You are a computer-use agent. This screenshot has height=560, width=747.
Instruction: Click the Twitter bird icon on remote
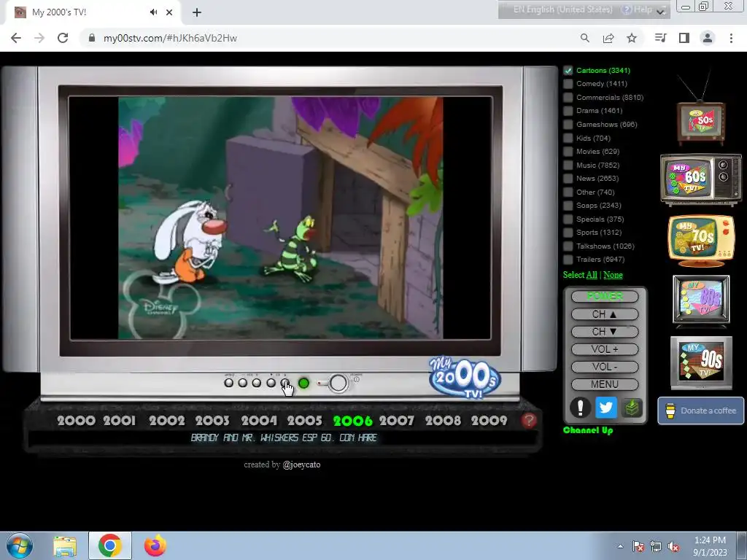tap(605, 408)
